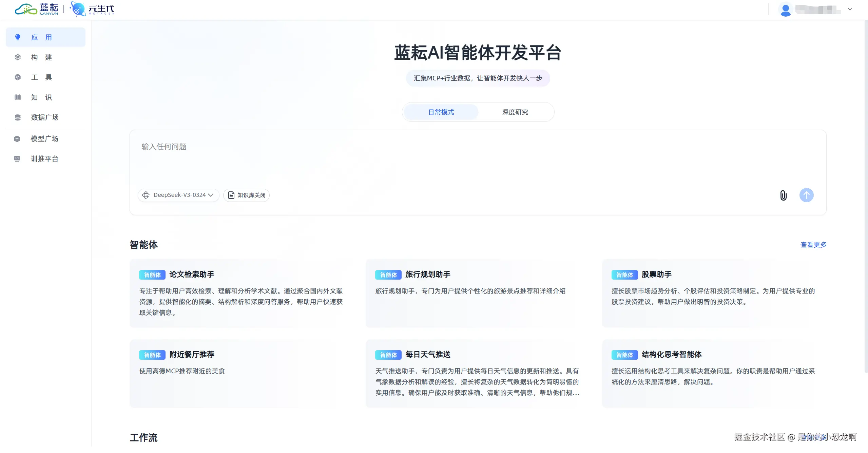This screenshot has height=453, width=868.
Task: Open 训推平台 in the sidebar
Action: click(44, 159)
